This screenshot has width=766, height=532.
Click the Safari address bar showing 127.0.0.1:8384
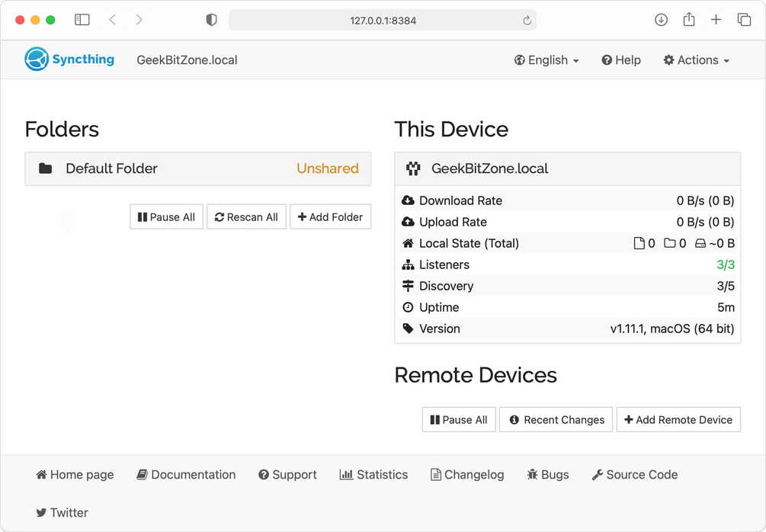(x=383, y=20)
